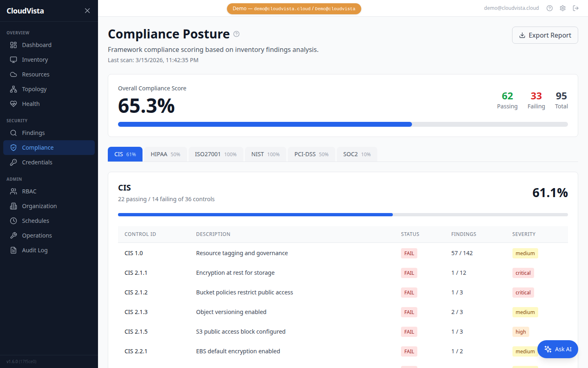Open the RBAC admin panel

pos(29,191)
